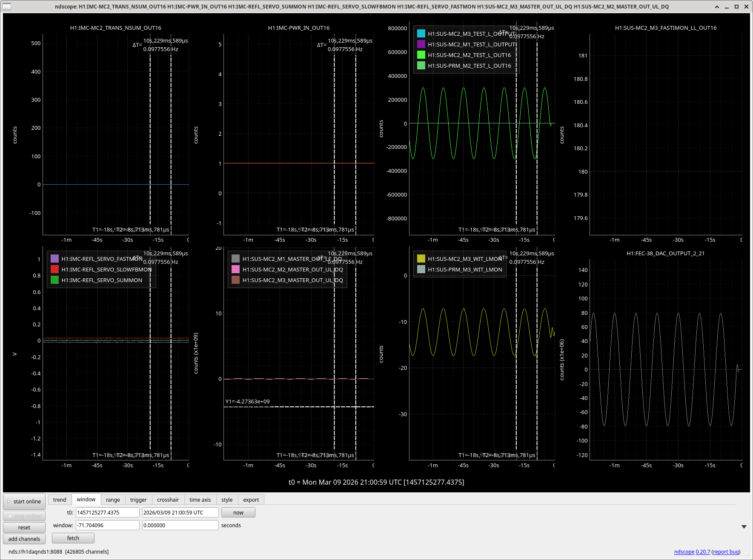Click the window end field showing 0.000000
This screenshot has height=560, width=753.
pyautogui.click(x=180, y=525)
